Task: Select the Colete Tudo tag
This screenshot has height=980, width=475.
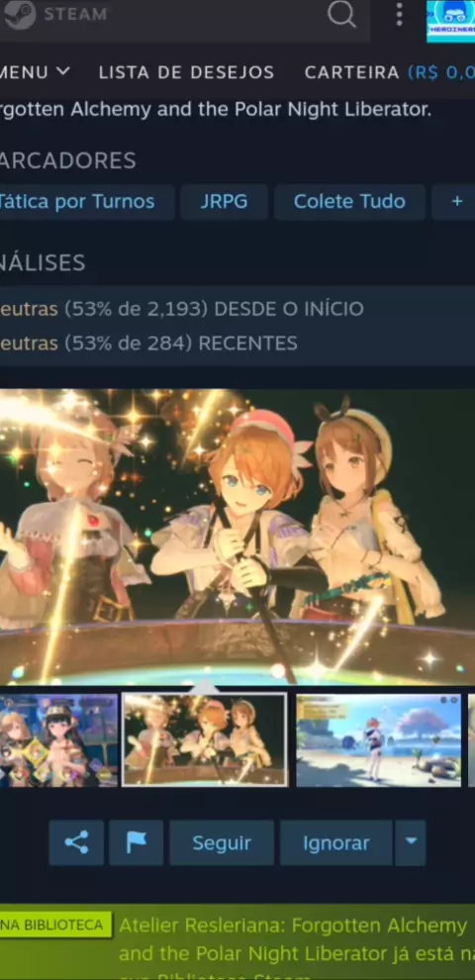Action: [349, 201]
